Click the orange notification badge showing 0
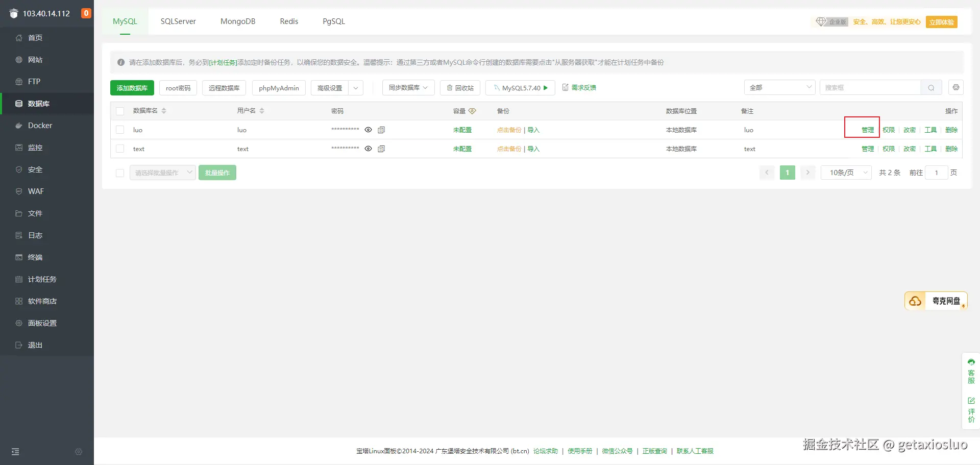980x465 pixels. (x=86, y=13)
